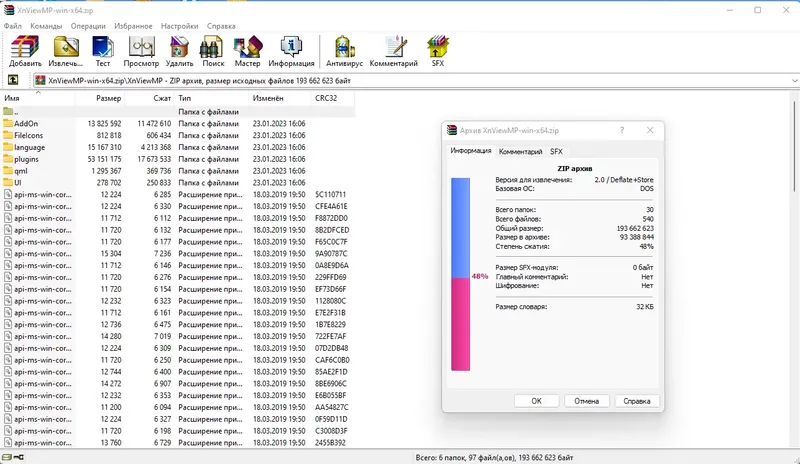Expand the archive path address dropdown
The width and height of the screenshot is (800, 464).
[x=794, y=81]
